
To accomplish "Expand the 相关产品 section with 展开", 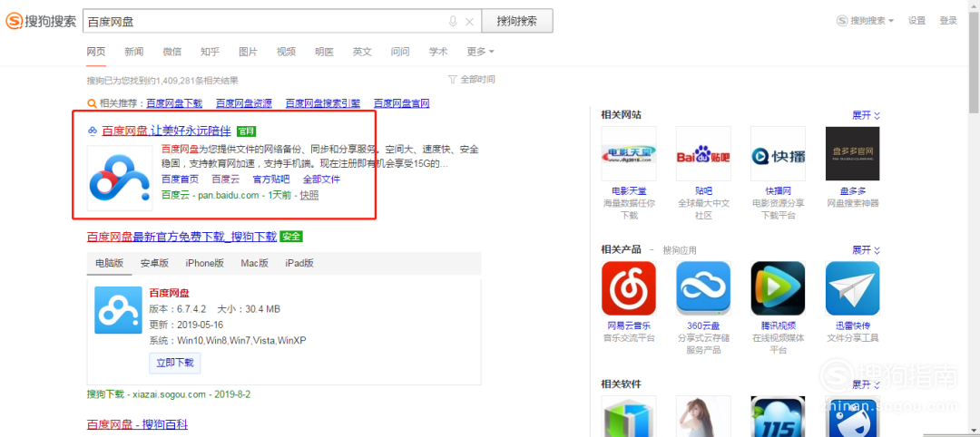I will click(866, 249).
